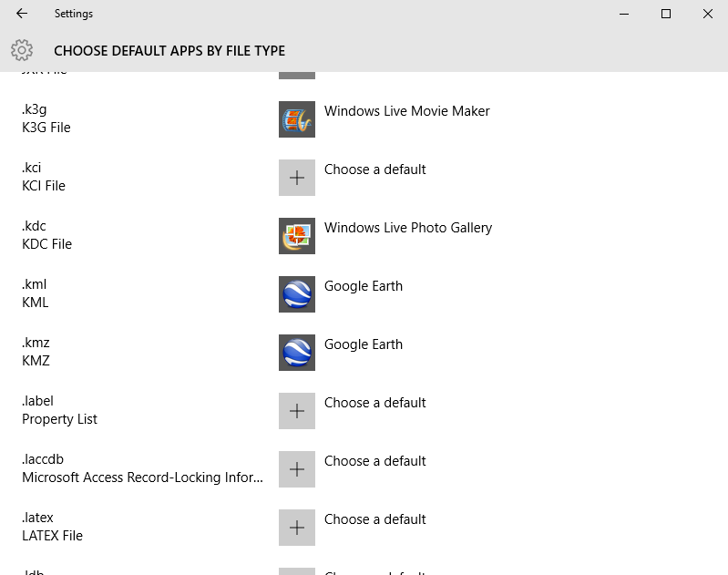Select Microsoft Access Record-Locking description

[142, 477]
